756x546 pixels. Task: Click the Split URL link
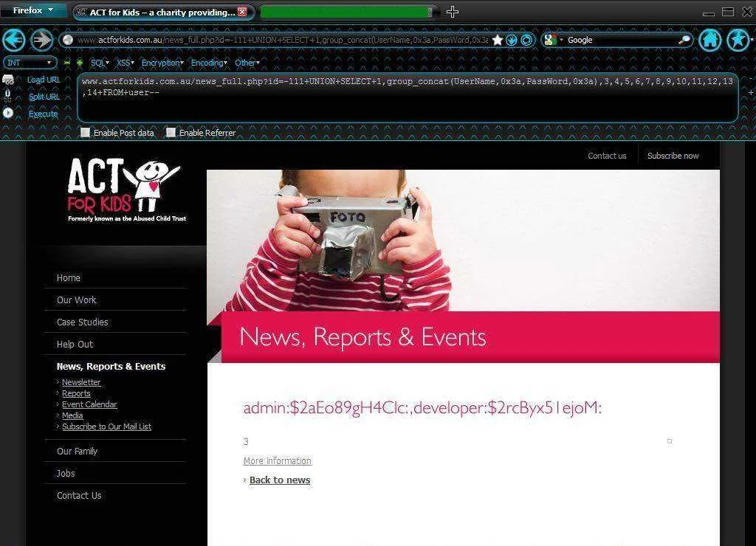44,97
